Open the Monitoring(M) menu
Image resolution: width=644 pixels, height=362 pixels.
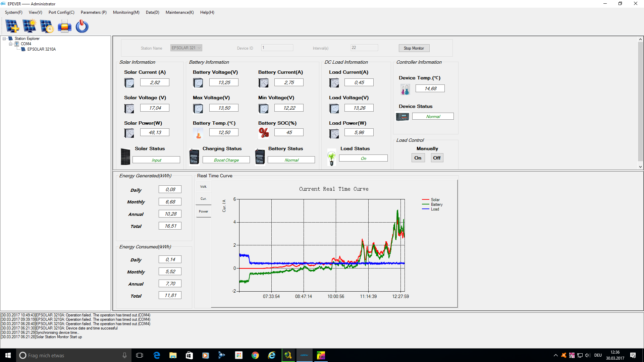126,12
